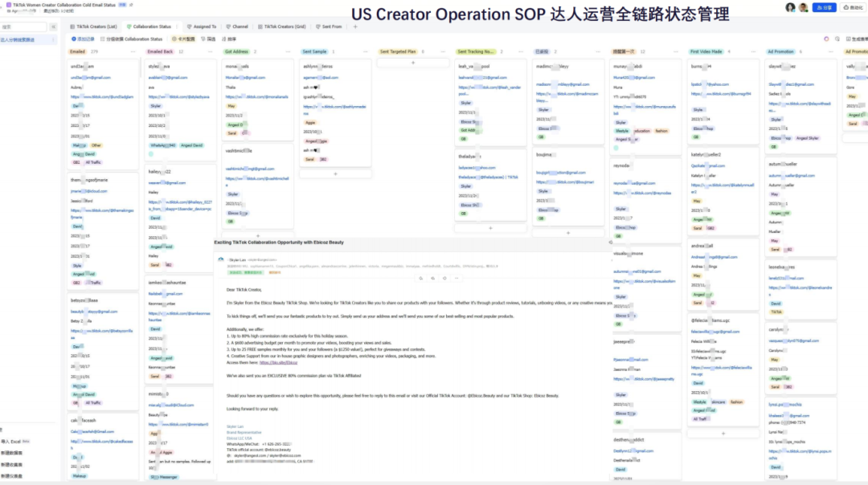This screenshot has height=485, width=868.
Task: Click the Skyler Lan sender avatar
Action: (221, 259)
